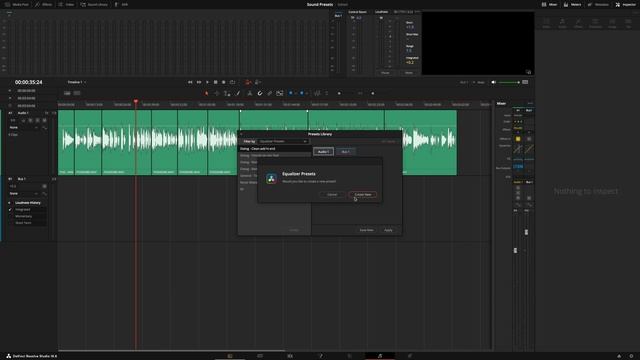Viewport: 640px width, 360px height.
Task: Toggle the Mixer panel button
Action: tap(549, 4)
